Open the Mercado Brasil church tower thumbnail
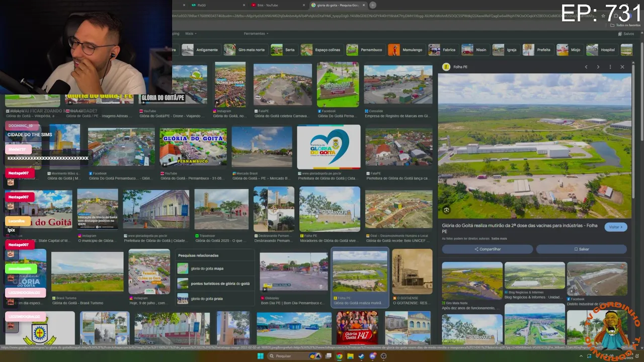 click(261, 147)
